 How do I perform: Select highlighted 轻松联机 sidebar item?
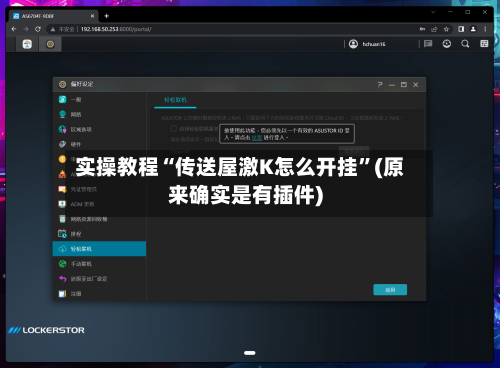pyautogui.click(x=99, y=249)
